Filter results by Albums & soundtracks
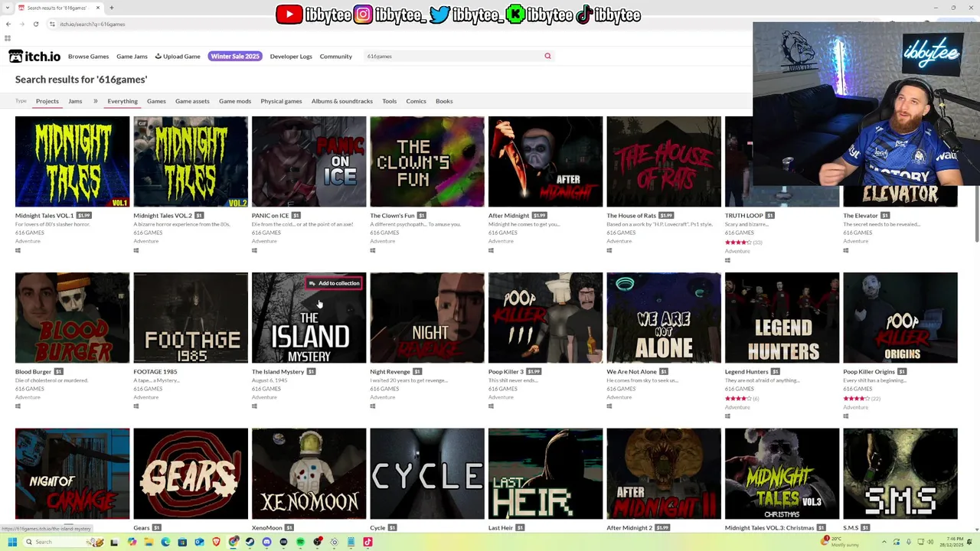 [x=342, y=101]
